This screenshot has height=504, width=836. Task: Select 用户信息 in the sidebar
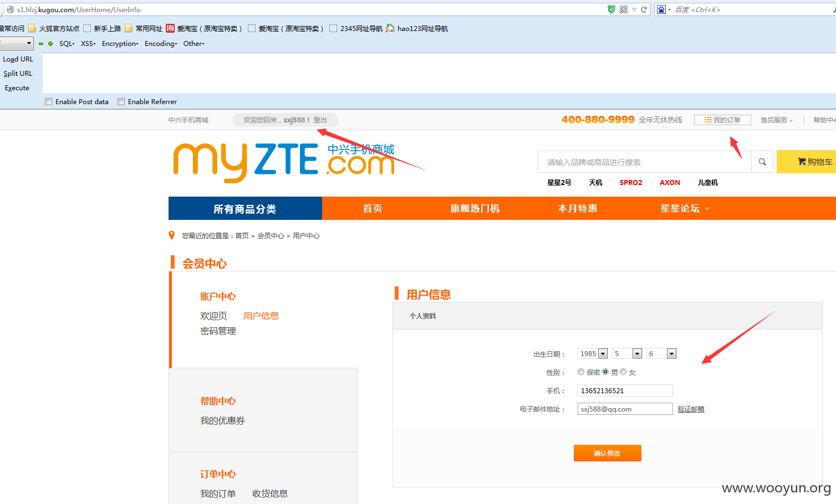(x=261, y=316)
